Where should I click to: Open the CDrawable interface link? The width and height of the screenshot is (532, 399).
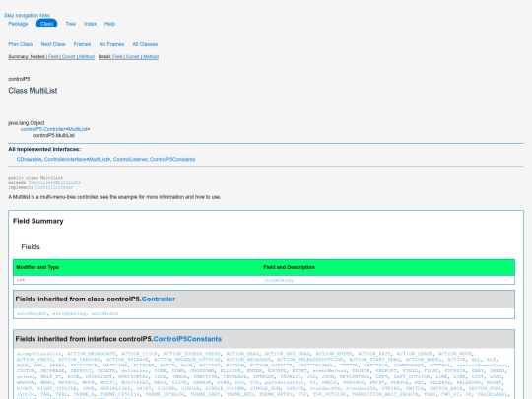[x=29, y=160]
